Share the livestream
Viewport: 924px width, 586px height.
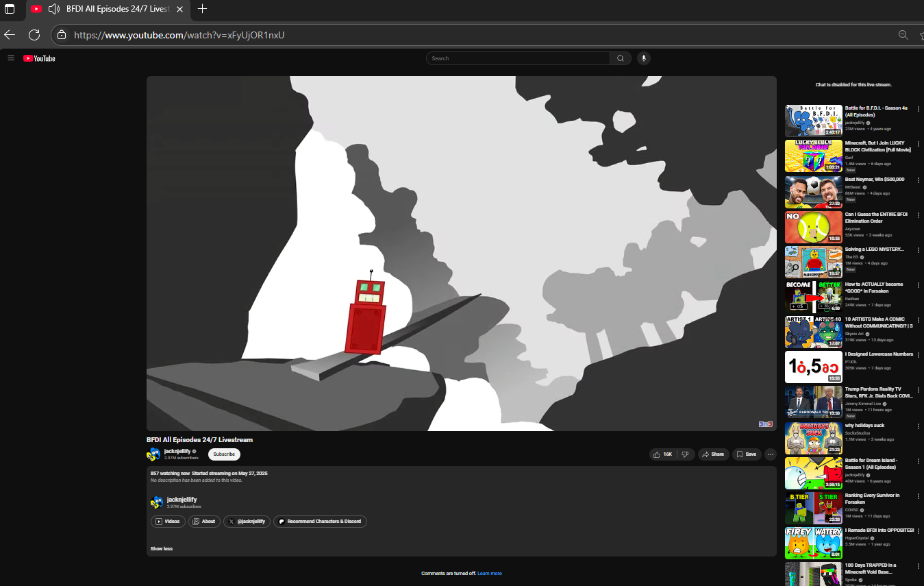click(x=713, y=454)
